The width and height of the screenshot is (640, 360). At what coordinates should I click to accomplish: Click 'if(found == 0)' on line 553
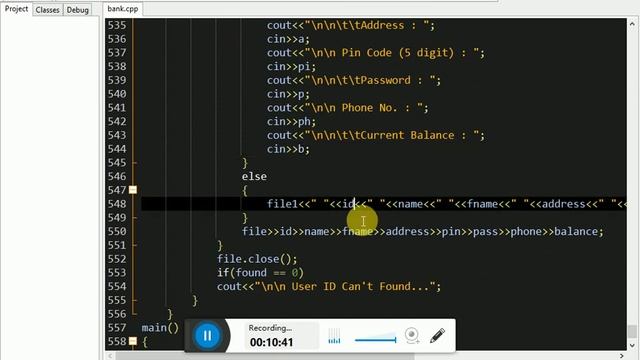coord(260,273)
